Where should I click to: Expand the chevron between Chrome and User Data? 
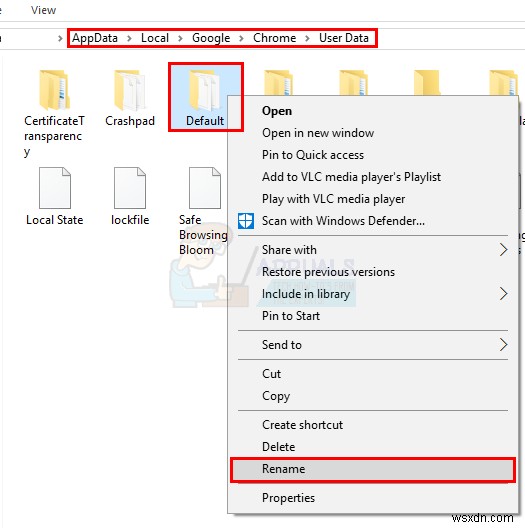click(307, 38)
